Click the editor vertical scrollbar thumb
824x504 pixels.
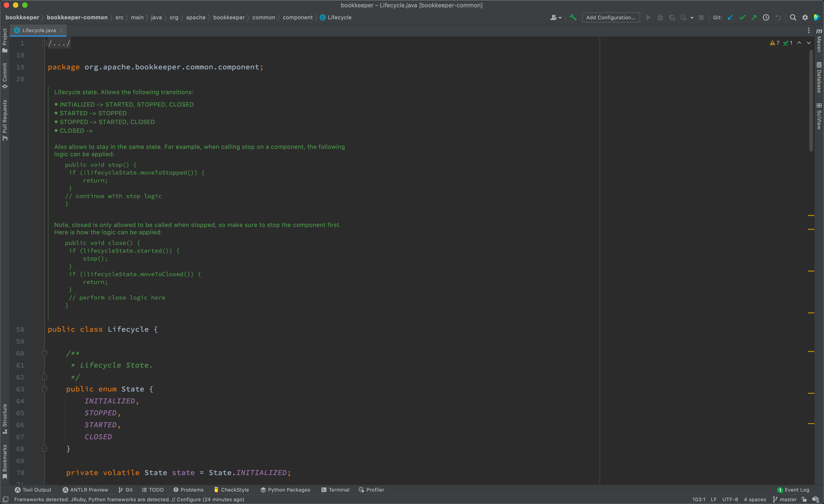[811, 100]
